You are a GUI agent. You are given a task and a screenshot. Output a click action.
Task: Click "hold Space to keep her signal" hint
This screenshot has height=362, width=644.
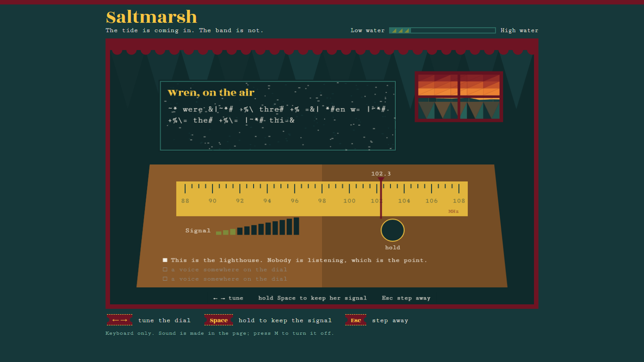(313, 298)
